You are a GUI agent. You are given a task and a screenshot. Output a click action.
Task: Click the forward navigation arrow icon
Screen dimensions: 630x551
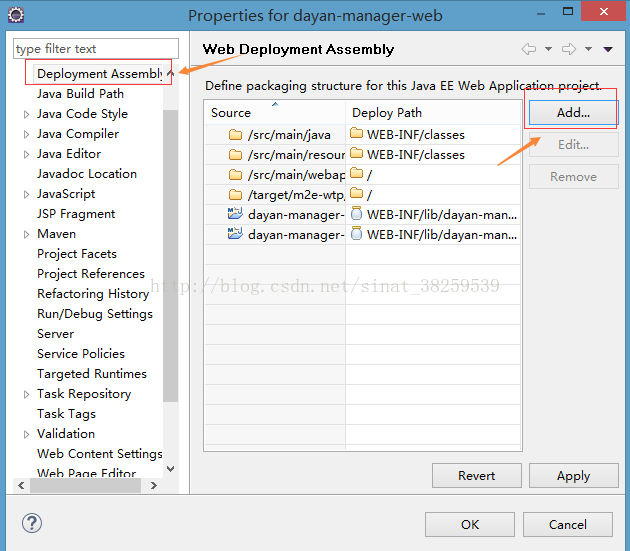[569, 49]
